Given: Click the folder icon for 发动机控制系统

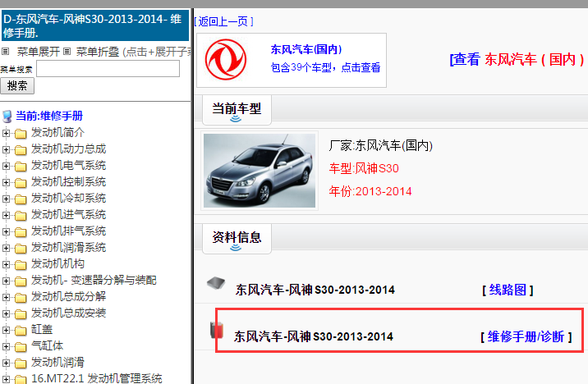Looking at the screenshot, I should pyautogui.click(x=21, y=183).
